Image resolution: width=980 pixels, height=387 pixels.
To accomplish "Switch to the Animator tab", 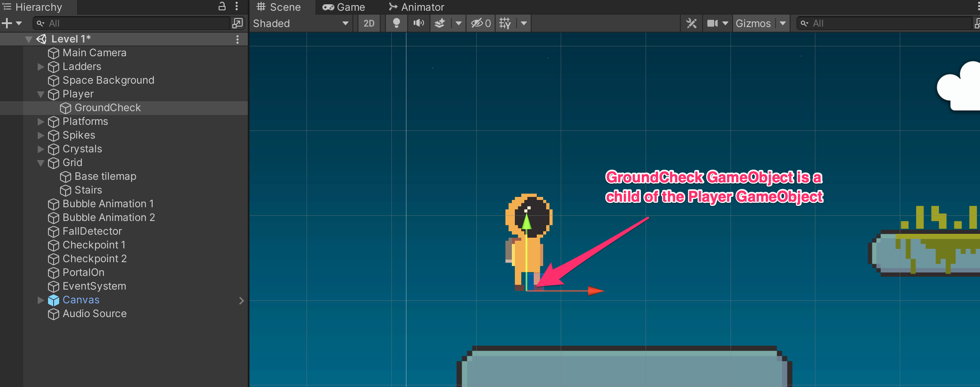I will (417, 6).
